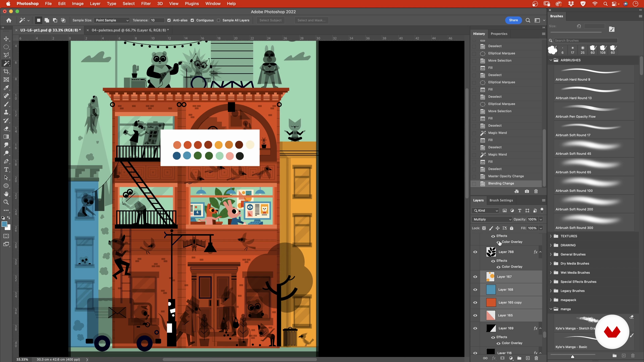644x362 pixels.
Task: Create new document from current state
Action: tap(516, 191)
